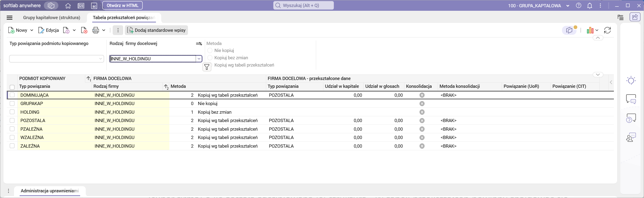Click the filter funnel icon

(x=207, y=67)
